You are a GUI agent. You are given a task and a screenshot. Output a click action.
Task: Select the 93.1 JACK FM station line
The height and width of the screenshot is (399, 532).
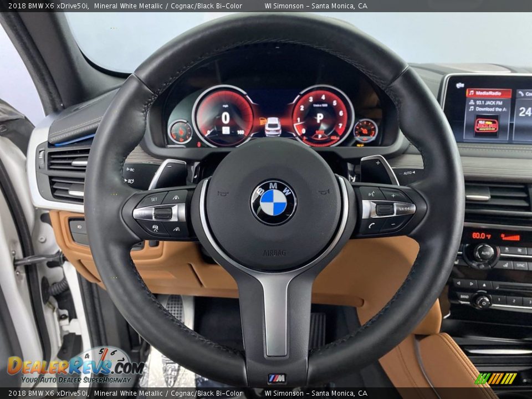485,103
